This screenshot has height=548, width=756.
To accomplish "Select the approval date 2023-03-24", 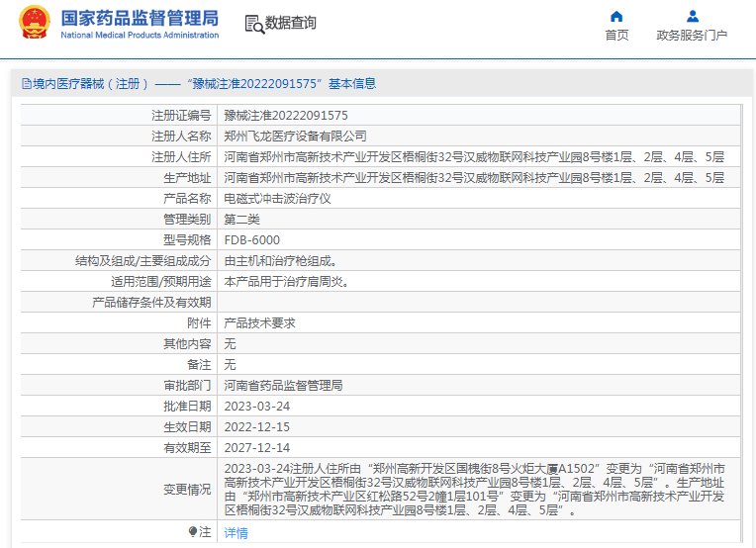I will pyautogui.click(x=257, y=407).
